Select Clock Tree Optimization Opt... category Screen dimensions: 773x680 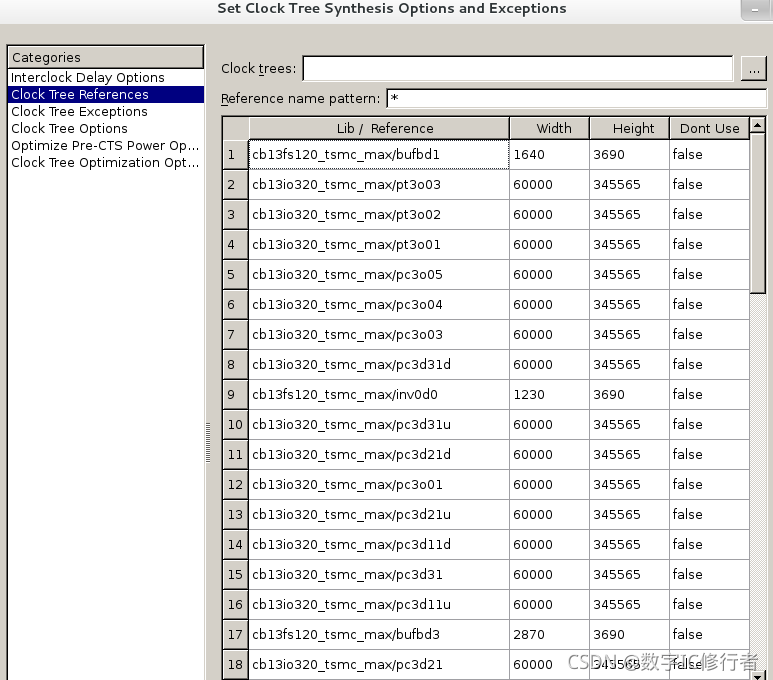(106, 162)
